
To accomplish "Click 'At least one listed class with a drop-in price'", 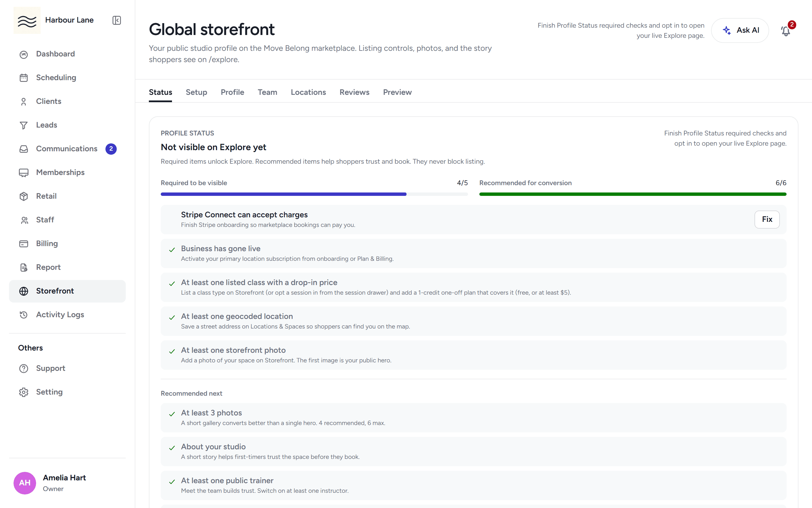I will [259, 283].
